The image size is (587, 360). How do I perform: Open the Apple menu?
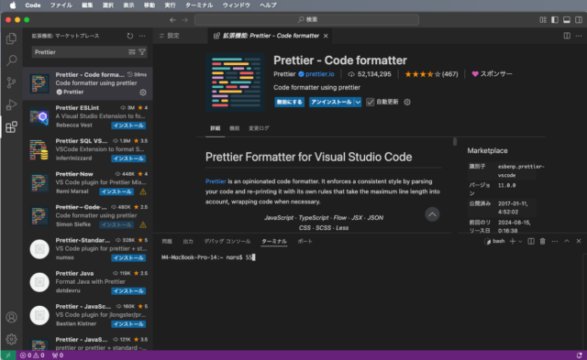point(12,5)
